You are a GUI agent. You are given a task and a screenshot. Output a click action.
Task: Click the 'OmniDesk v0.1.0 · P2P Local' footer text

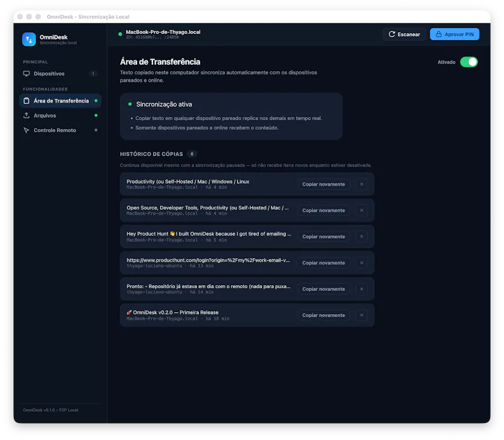50,410
